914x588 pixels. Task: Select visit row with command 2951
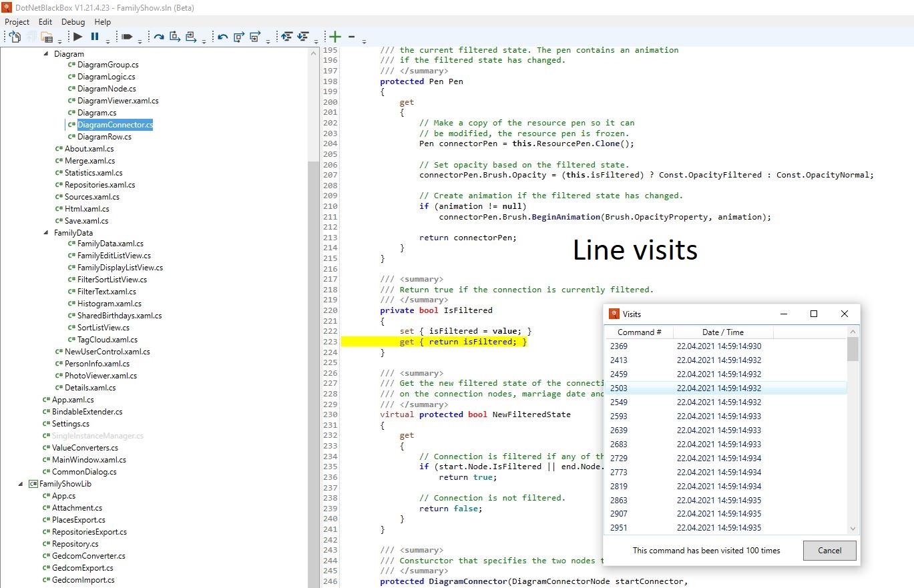pyautogui.click(x=726, y=528)
